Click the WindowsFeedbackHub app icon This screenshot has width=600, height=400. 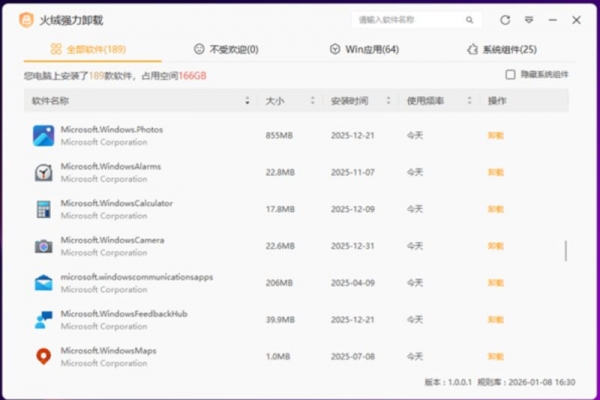[x=43, y=320]
